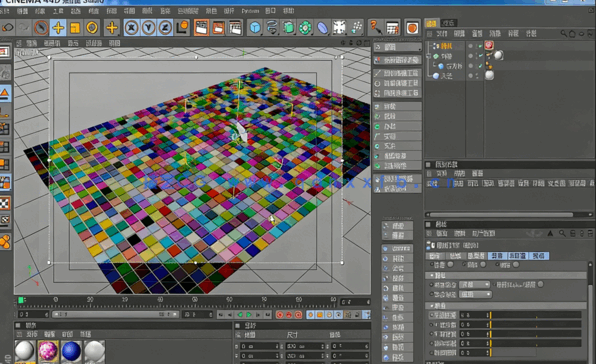Select the pink dotted material thumbnail
Image resolution: width=596 pixels, height=364 pixels.
pyautogui.click(x=48, y=351)
